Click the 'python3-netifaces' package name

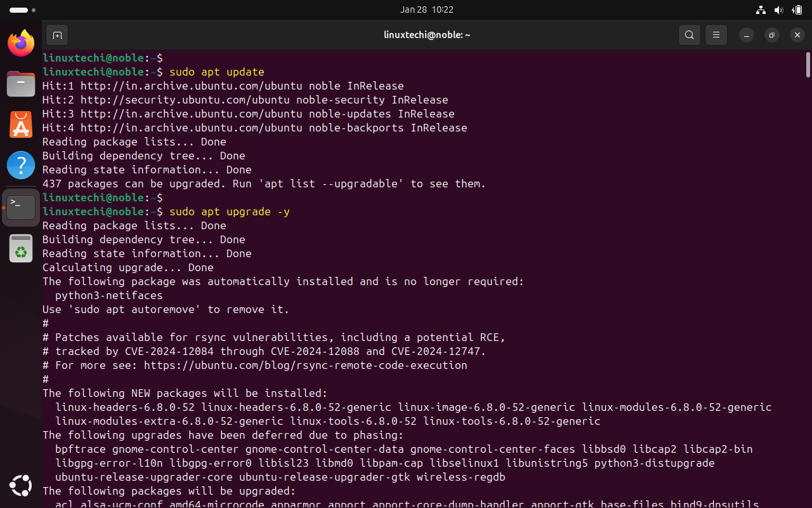[109, 295]
